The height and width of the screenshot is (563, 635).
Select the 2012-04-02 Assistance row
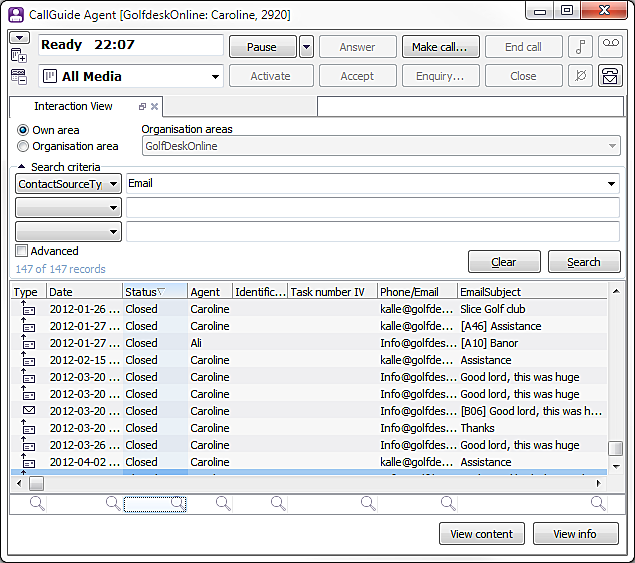tap(309, 462)
